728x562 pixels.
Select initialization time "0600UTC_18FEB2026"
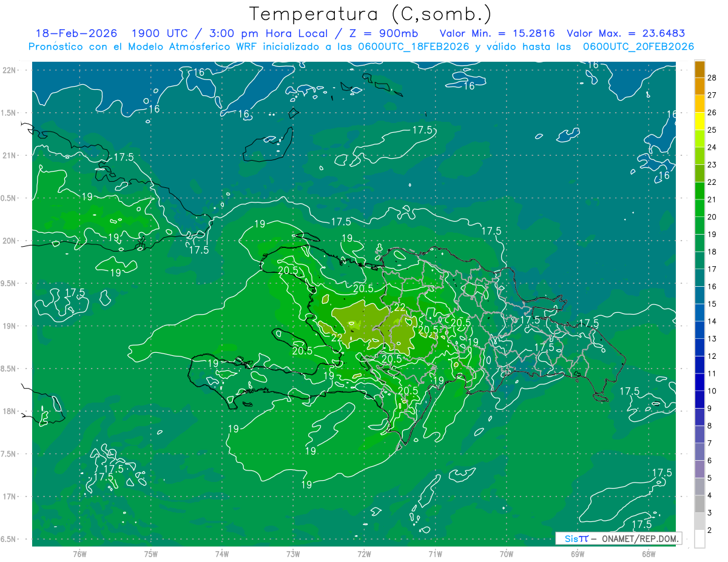[x=415, y=47]
